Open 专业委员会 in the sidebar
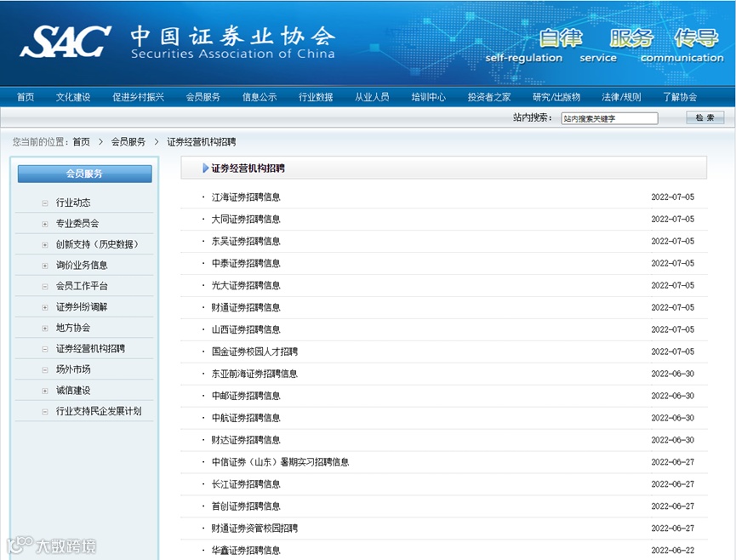736x560 pixels. (77, 224)
